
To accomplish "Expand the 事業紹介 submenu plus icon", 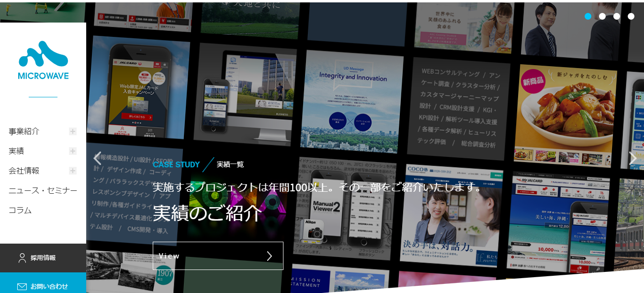I will coord(73,131).
